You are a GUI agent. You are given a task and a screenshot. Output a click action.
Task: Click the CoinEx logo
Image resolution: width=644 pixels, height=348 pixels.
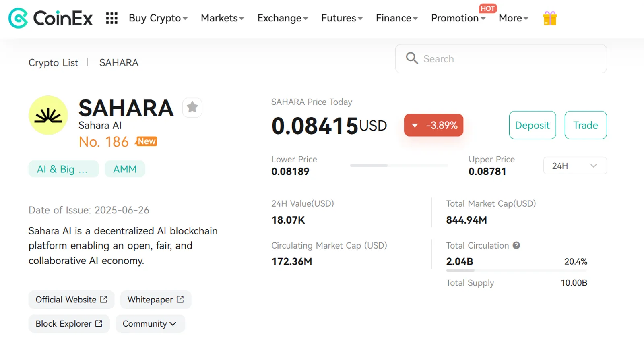pyautogui.click(x=50, y=18)
